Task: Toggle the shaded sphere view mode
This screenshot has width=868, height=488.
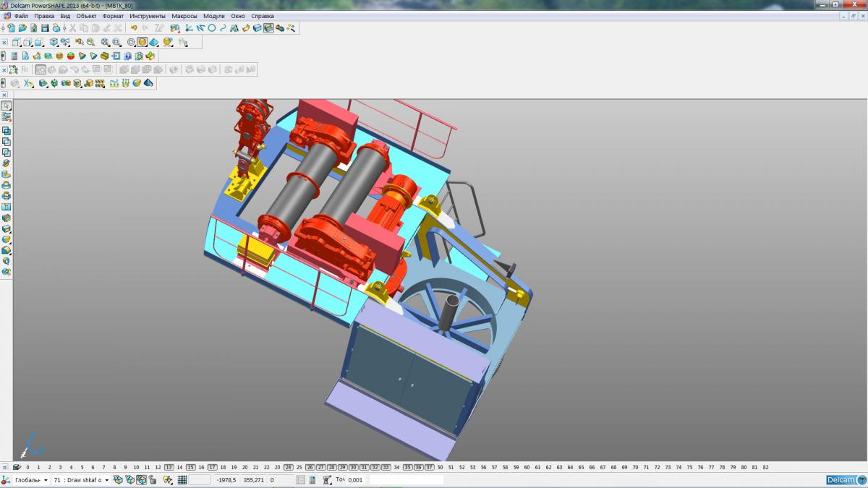Action: (x=142, y=42)
